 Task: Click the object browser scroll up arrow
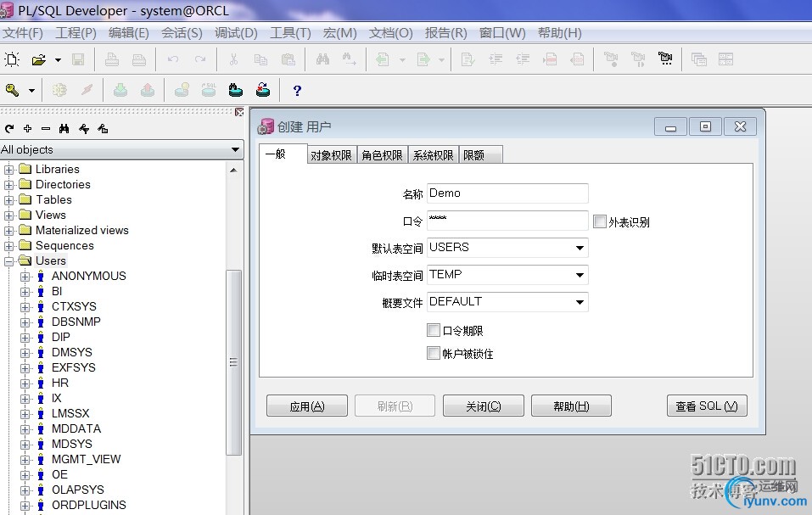[233, 170]
